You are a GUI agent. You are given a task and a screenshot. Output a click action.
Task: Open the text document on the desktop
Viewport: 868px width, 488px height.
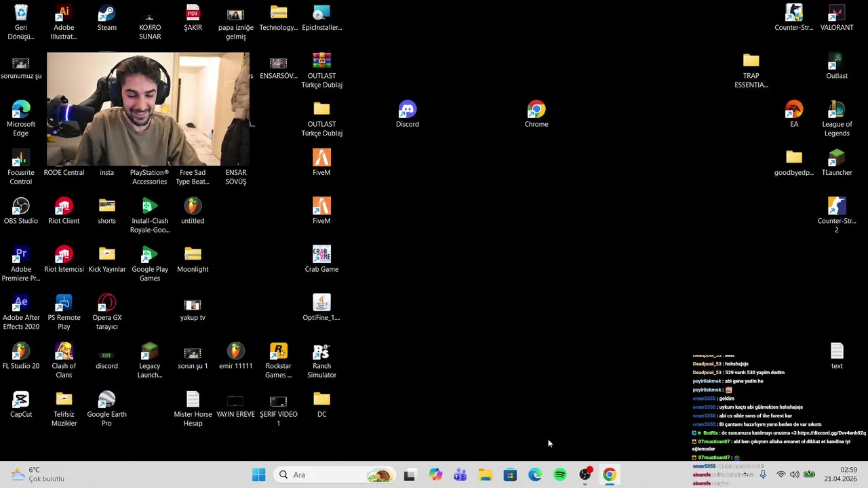coord(837,356)
